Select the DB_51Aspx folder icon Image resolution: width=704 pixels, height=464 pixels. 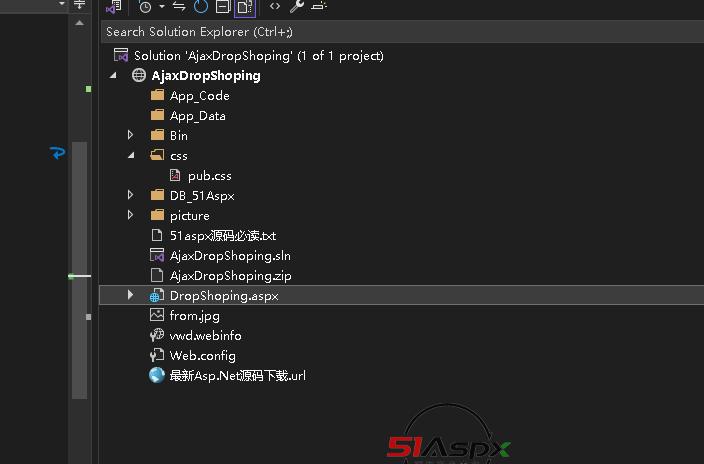(157, 195)
